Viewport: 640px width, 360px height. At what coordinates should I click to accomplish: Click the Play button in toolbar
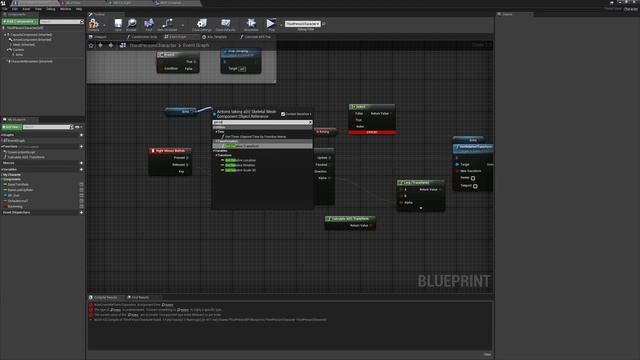click(271, 24)
